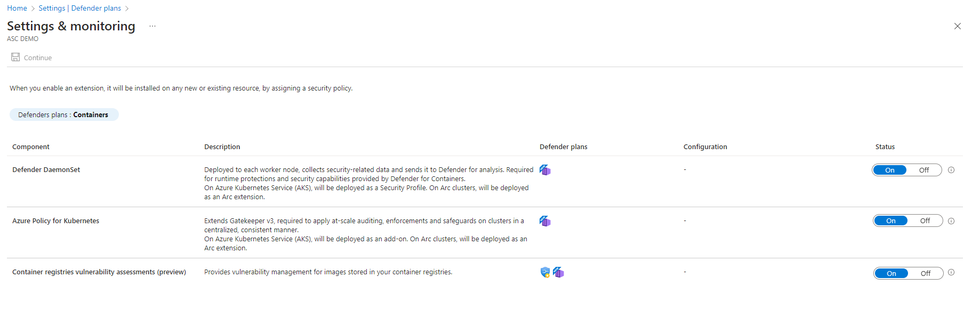Click the shield icon in registries row
The image size is (980, 310).
[x=545, y=272]
